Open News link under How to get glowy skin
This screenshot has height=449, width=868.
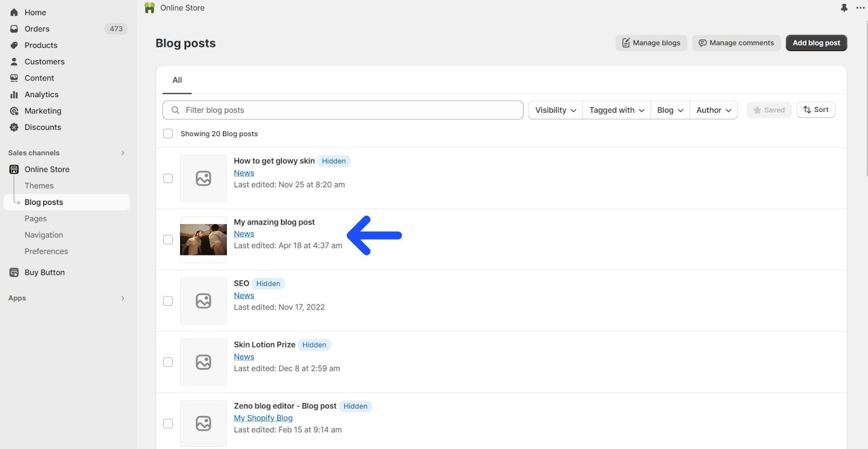click(244, 173)
